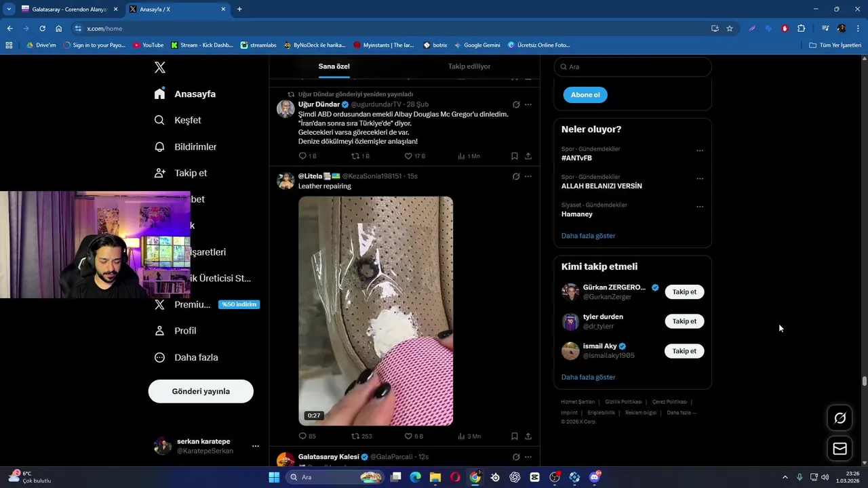
Task: Open Windows Start menu
Action: (274, 477)
